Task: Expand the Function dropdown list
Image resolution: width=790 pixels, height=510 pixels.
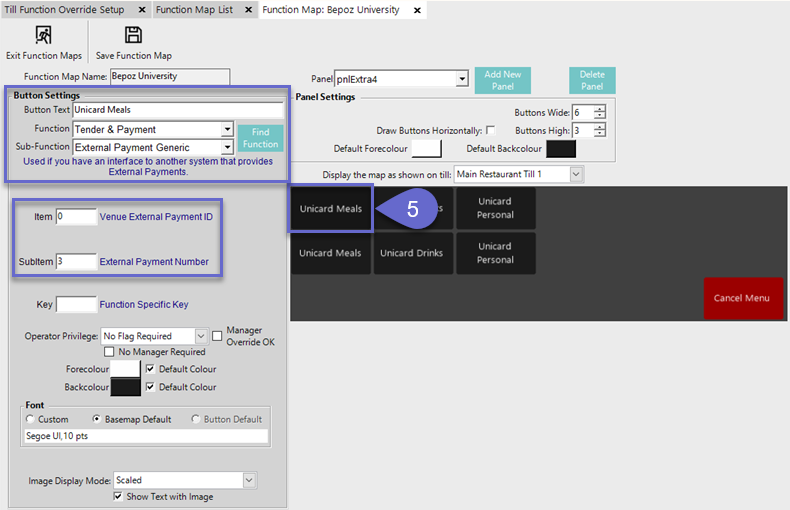Action: (227, 130)
